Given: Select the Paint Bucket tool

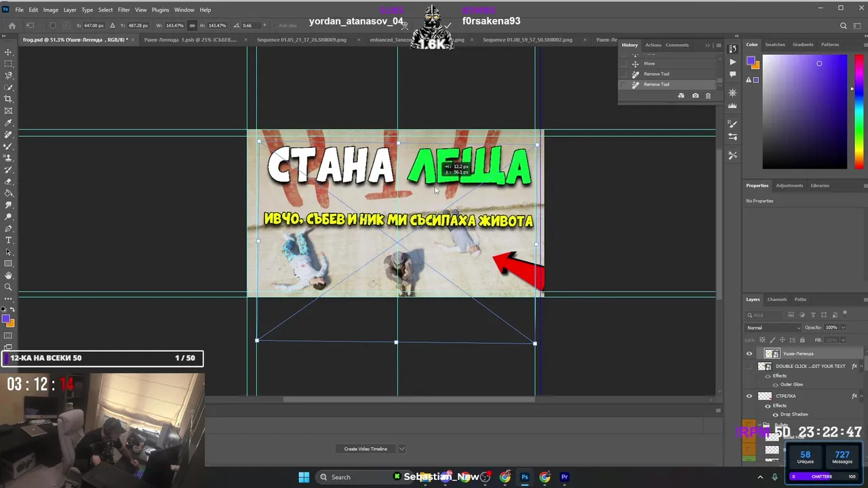Looking at the screenshot, I should (8, 193).
